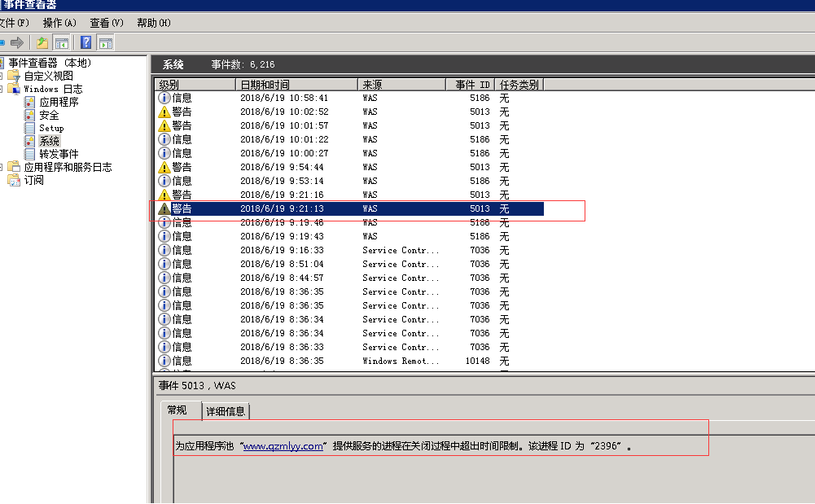Open the 操作(A) menu
The image size is (815, 504).
(x=59, y=23)
